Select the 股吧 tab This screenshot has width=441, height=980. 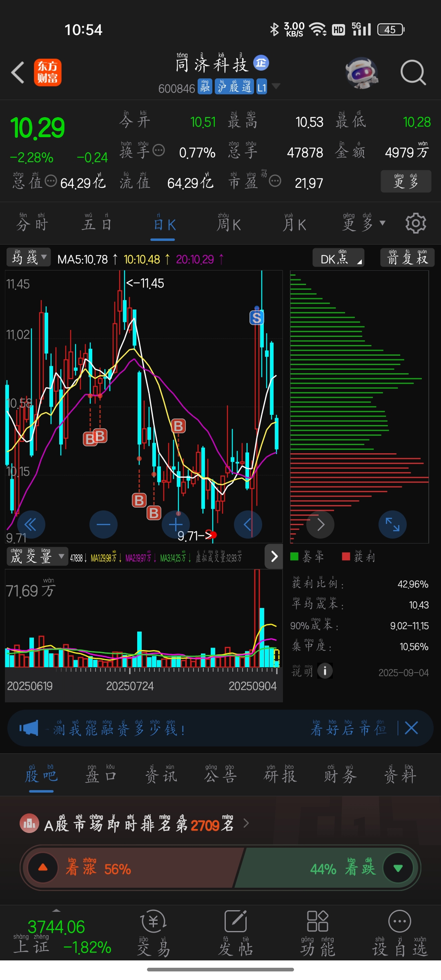pyautogui.click(x=41, y=774)
